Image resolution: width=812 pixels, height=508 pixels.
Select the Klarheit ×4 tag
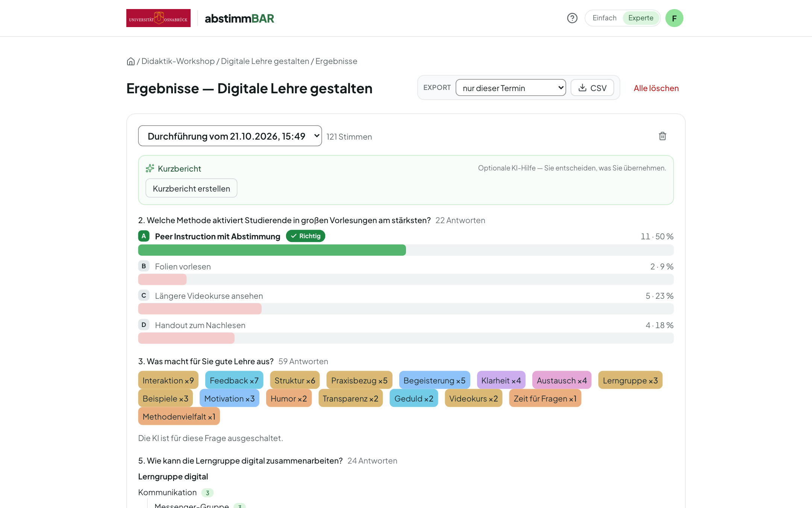pyautogui.click(x=501, y=380)
